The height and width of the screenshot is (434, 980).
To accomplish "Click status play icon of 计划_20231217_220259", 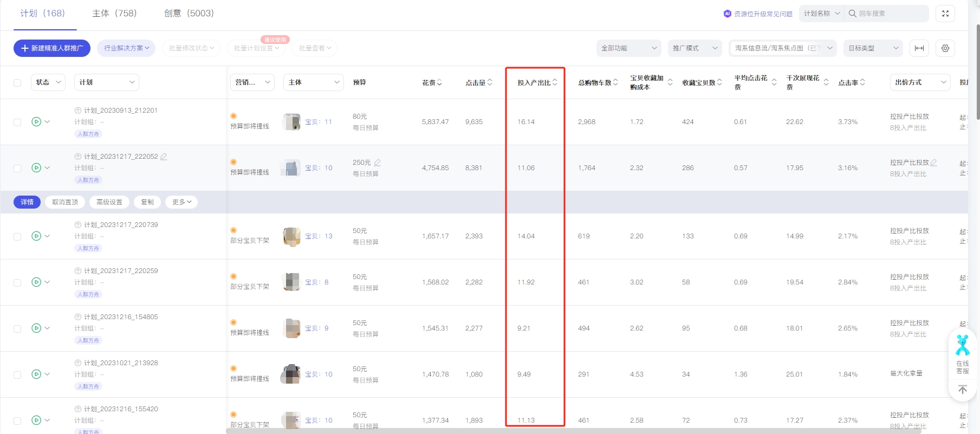I will click(36, 282).
